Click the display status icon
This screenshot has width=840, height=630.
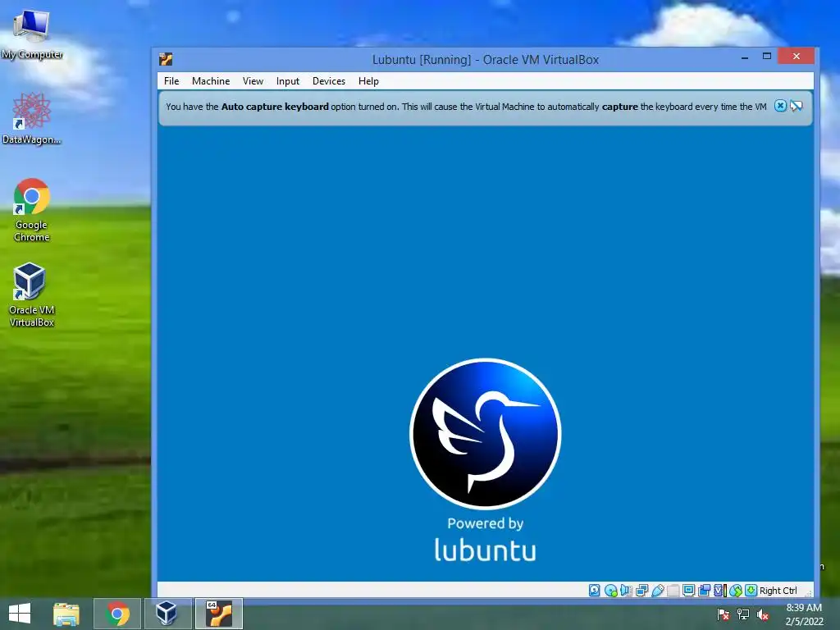(689, 591)
